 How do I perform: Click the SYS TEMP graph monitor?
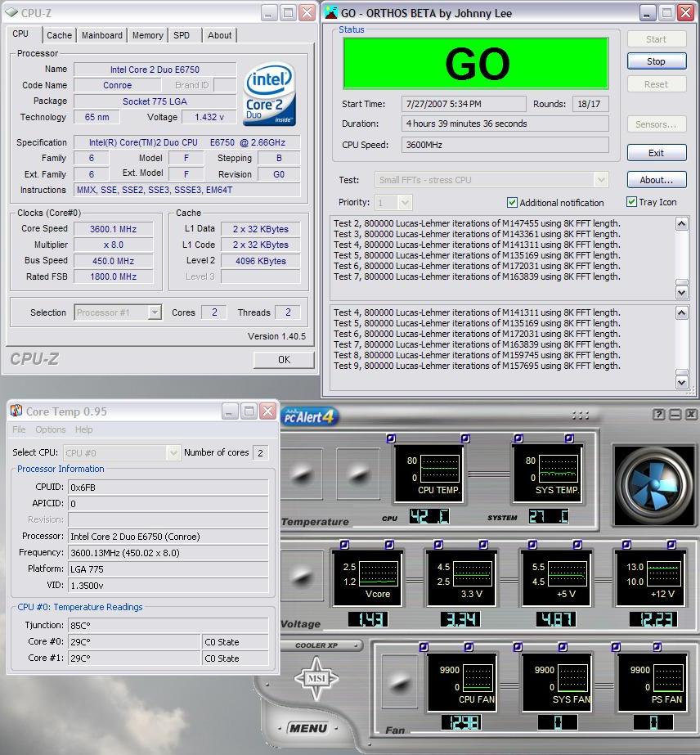point(547,474)
